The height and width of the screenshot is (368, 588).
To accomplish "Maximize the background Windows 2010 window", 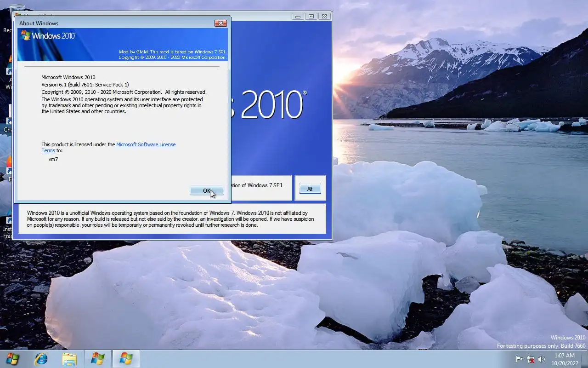I will (311, 16).
